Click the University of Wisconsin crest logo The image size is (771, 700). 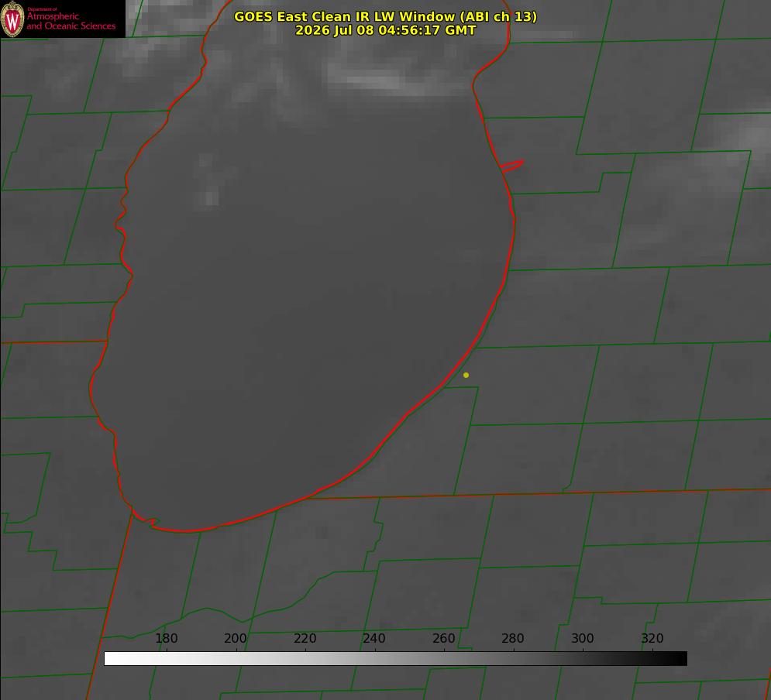coord(12,19)
